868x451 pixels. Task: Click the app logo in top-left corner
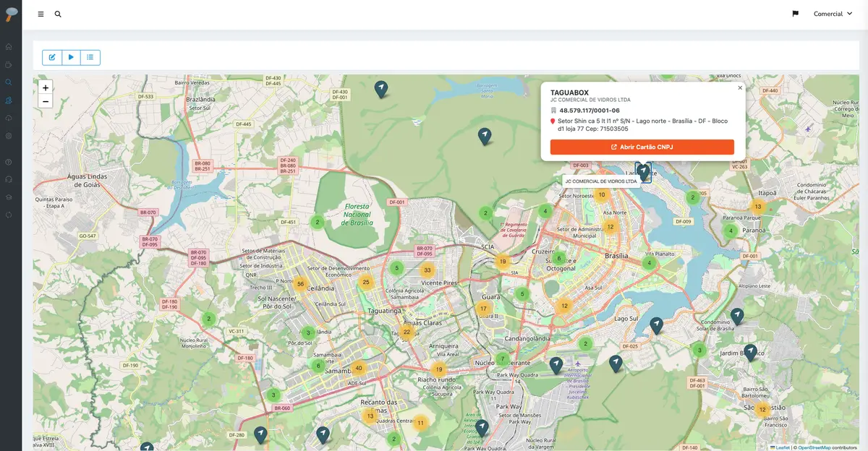[10, 15]
